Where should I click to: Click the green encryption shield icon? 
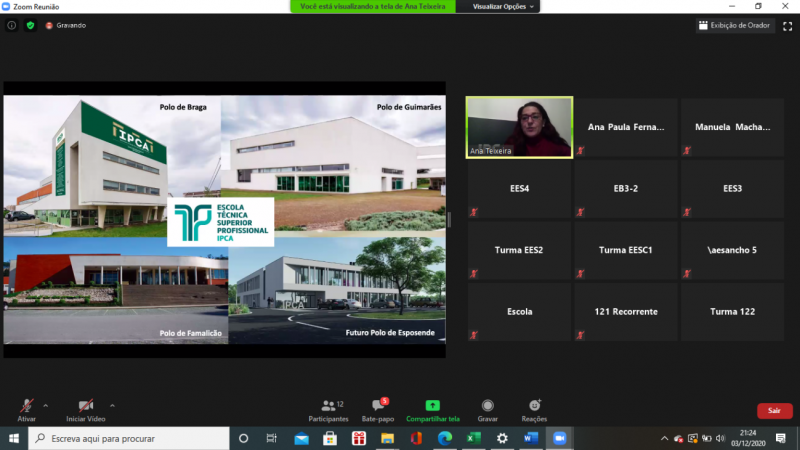coord(30,25)
